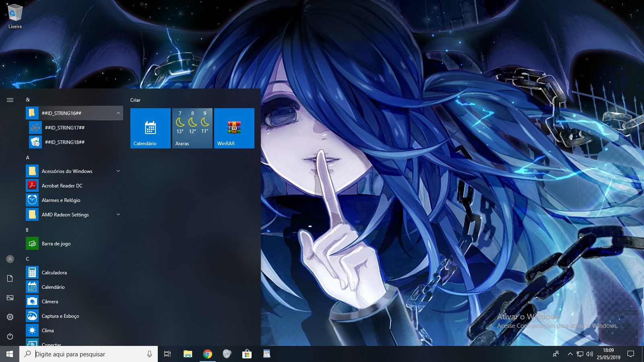The image size is (644, 362).
Task: Open File Explorer from the taskbar
Action: pos(188,354)
